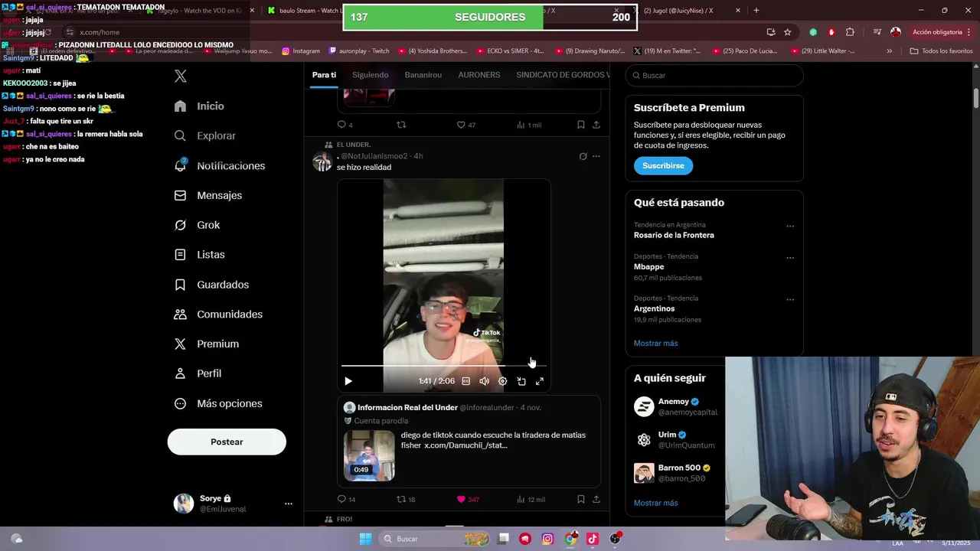Screen dimensions: 980x551
Task: View stats of 1 mil views post
Action: (529, 125)
